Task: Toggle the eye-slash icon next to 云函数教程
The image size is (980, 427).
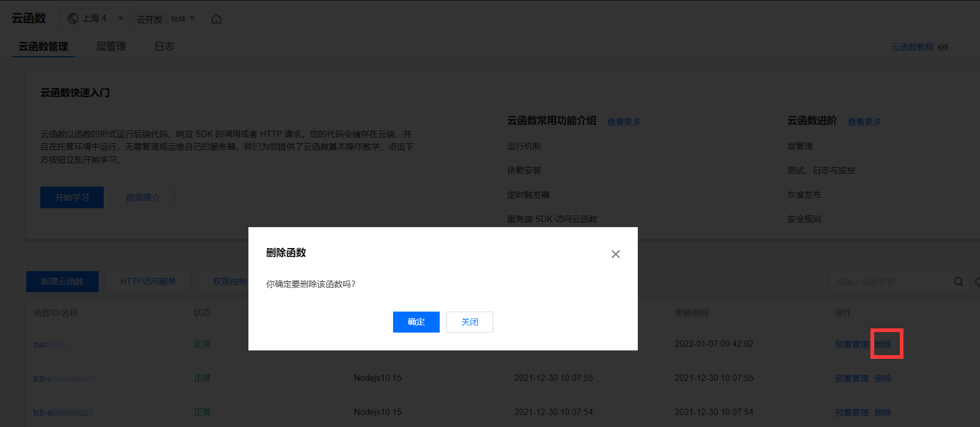Action: tap(943, 47)
